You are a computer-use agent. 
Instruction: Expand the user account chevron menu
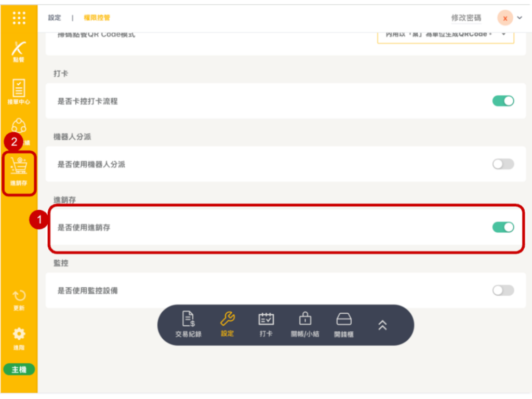click(x=520, y=18)
